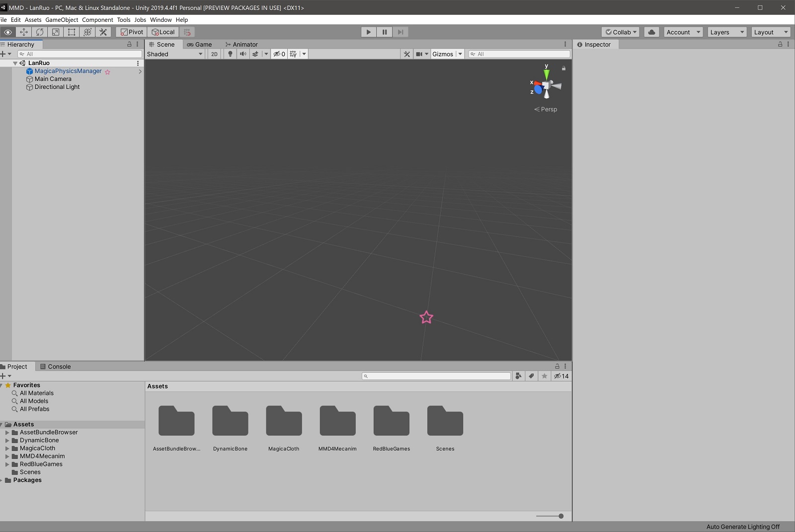Open Hierarchy panel options menu

coord(138,44)
